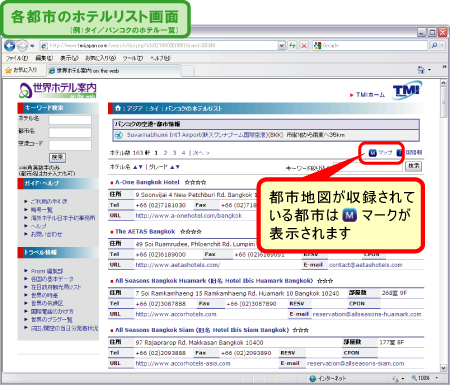Click the 次へ next page link

(x=201, y=153)
